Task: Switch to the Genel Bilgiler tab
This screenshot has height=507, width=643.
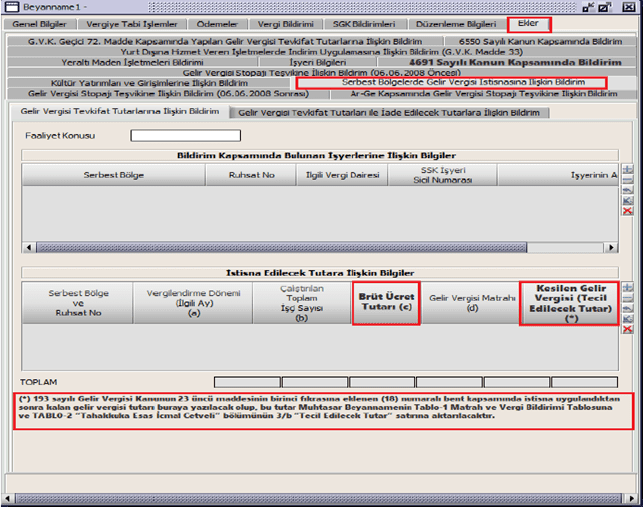Action: tap(38, 23)
